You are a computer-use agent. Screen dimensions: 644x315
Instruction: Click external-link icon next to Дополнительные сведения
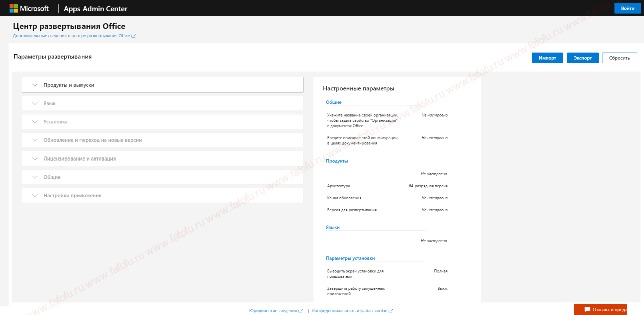click(133, 36)
